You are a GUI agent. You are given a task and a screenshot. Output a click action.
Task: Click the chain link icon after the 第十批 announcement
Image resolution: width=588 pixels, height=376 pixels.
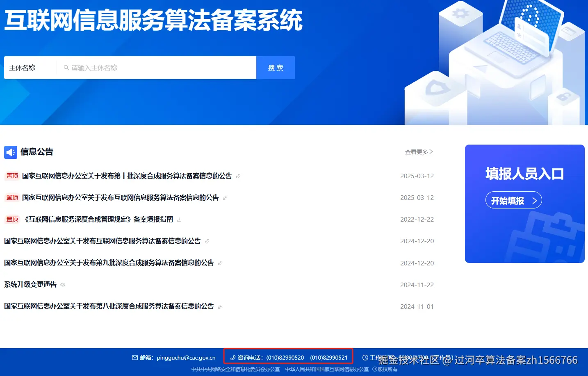[238, 176]
